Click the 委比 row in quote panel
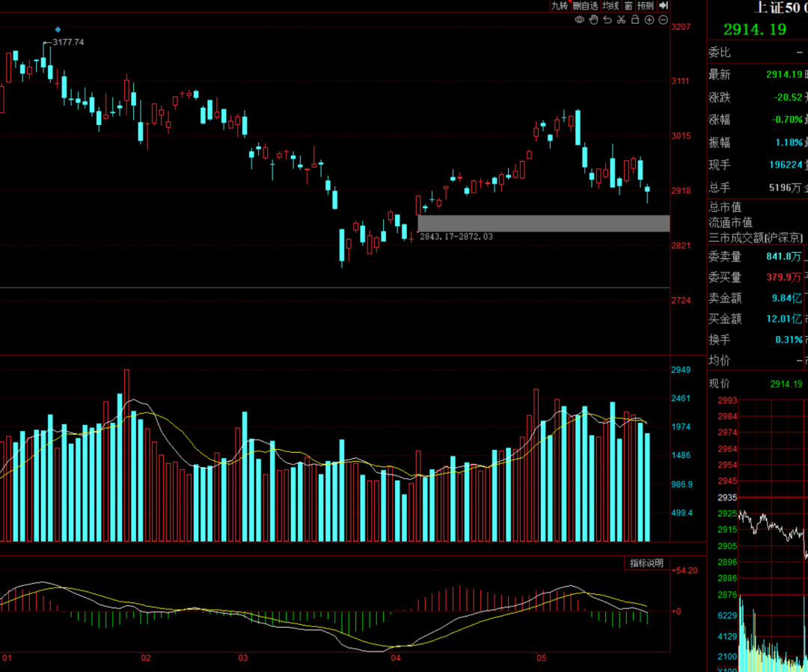The height and width of the screenshot is (672, 808). click(757, 52)
